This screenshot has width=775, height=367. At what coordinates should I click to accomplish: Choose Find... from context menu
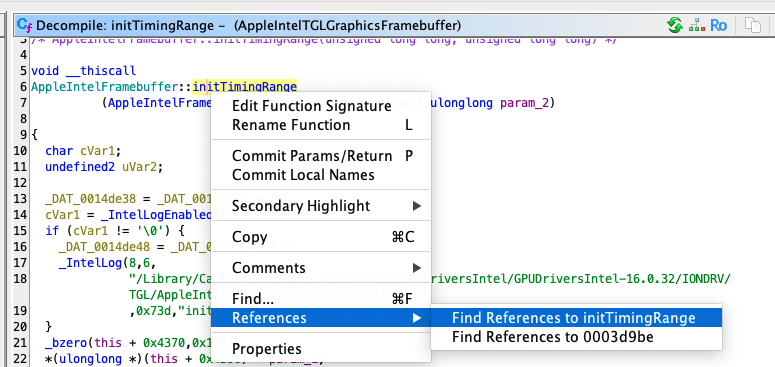321,299
